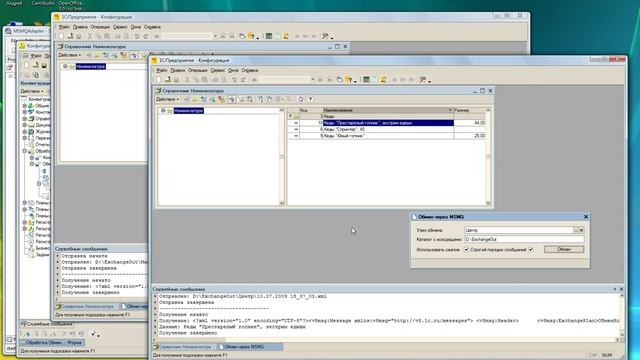Click Print icon in front window toolbar
The width and height of the screenshot is (640, 360).
coord(216,80)
